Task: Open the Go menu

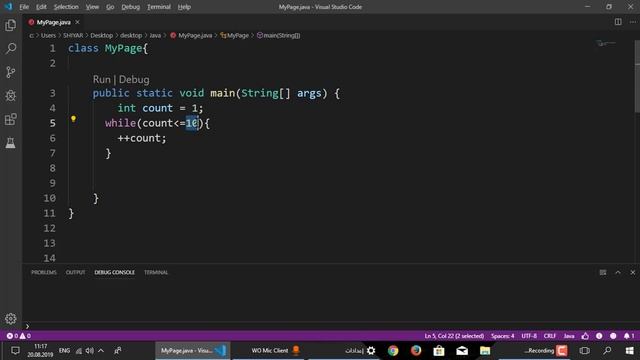Action: coord(110,7)
